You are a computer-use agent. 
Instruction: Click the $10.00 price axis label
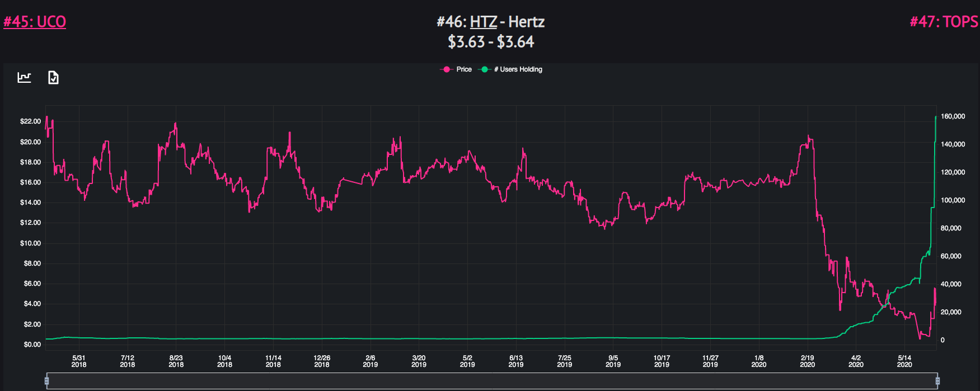pyautogui.click(x=30, y=243)
